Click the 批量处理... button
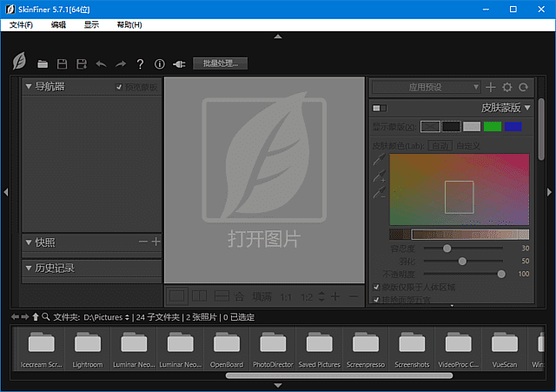This screenshot has height=392, width=556. point(221,63)
